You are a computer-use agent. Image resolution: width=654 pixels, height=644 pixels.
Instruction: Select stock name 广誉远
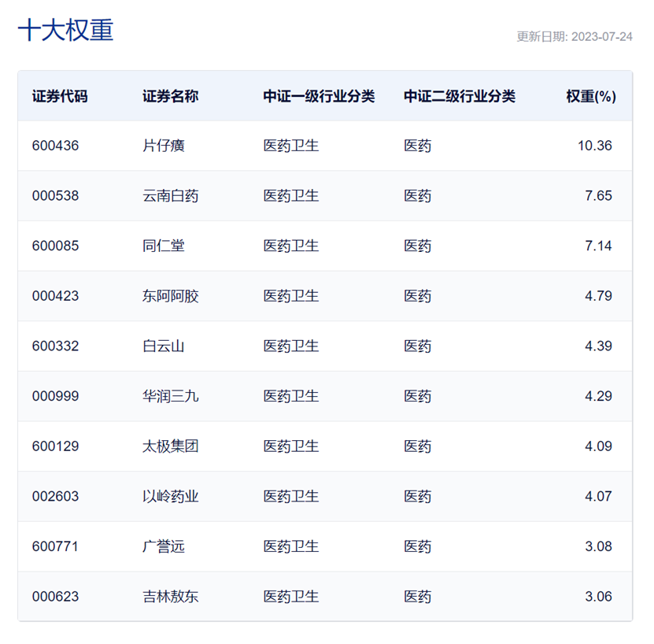(x=164, y=546)
